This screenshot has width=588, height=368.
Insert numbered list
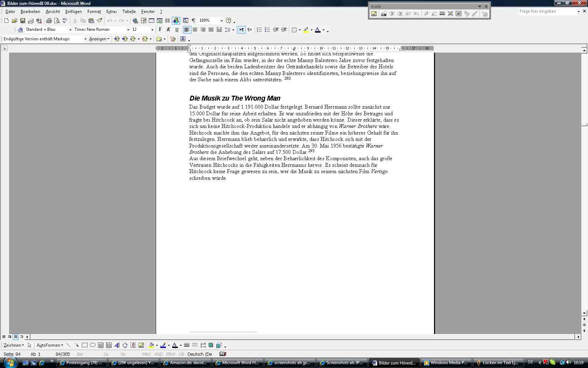[x=259, y=30]
